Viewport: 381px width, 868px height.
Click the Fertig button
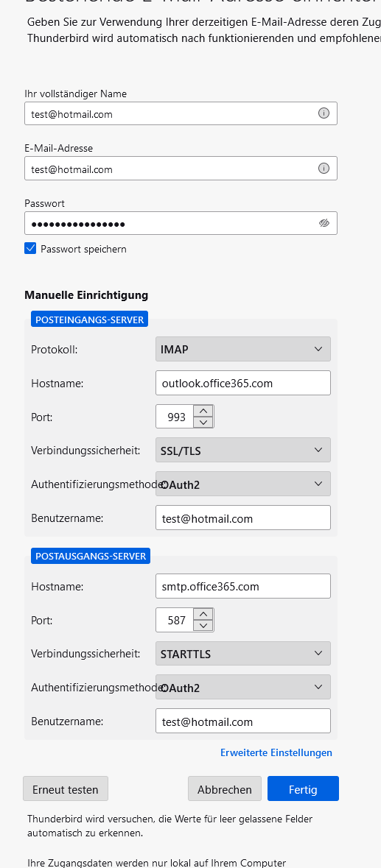[303, 788]
